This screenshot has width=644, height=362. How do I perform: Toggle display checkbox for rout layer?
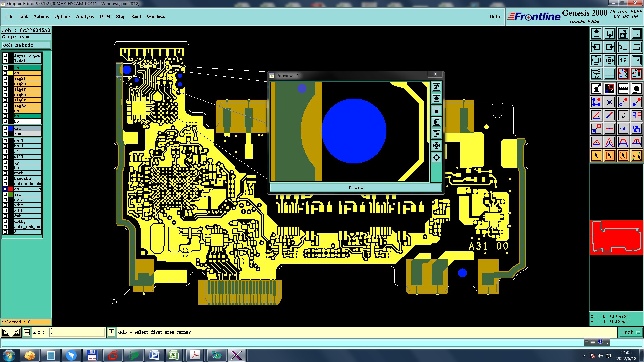point(5,134)
